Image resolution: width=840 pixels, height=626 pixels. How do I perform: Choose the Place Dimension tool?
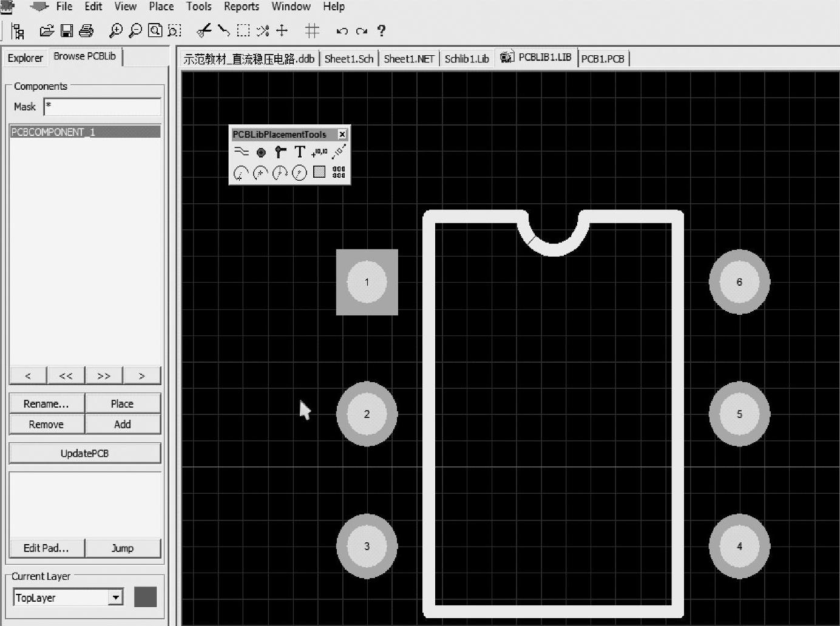pyautogui.click(x=339, y=152)
